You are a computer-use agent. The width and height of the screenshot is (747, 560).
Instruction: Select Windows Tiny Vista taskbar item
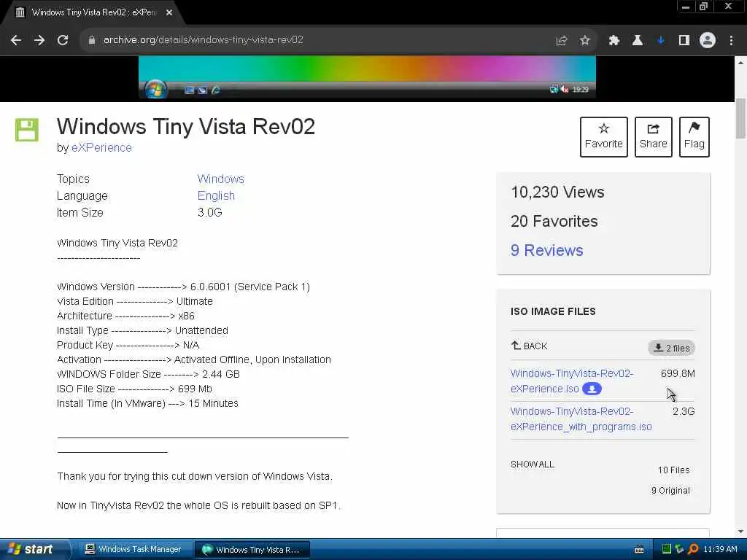click(x=252, y=550)
